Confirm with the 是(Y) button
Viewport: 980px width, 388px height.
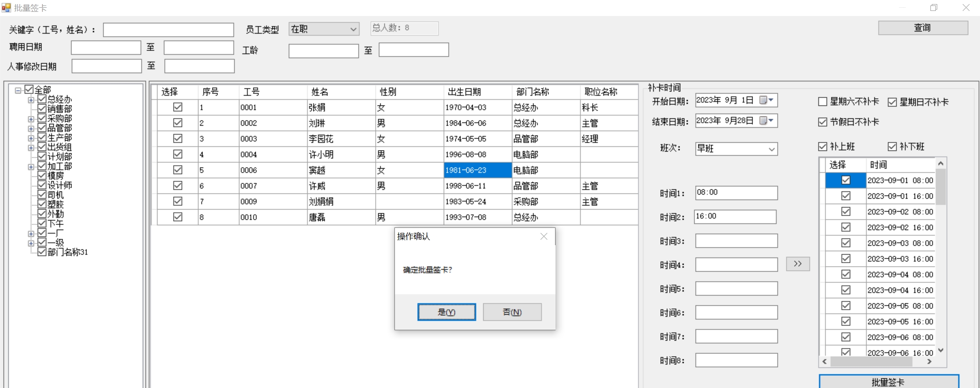pos(446,312)
